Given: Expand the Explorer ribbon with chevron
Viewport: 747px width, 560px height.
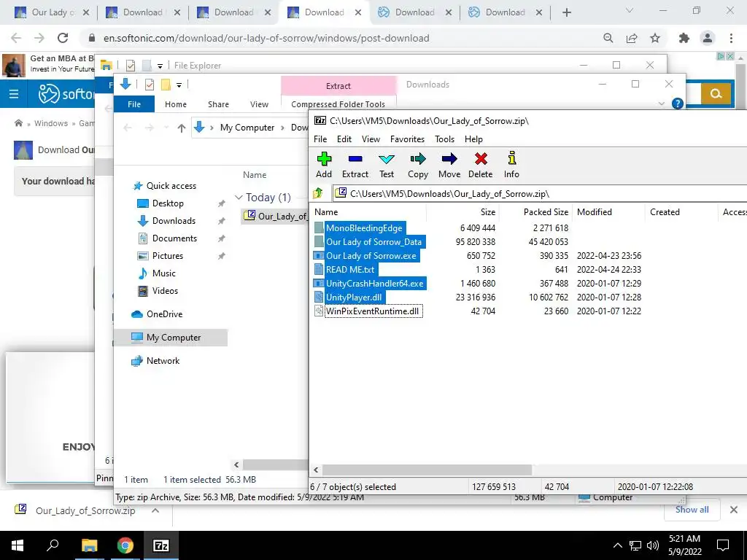Looking at the screenshot, I should click(661, 104).
